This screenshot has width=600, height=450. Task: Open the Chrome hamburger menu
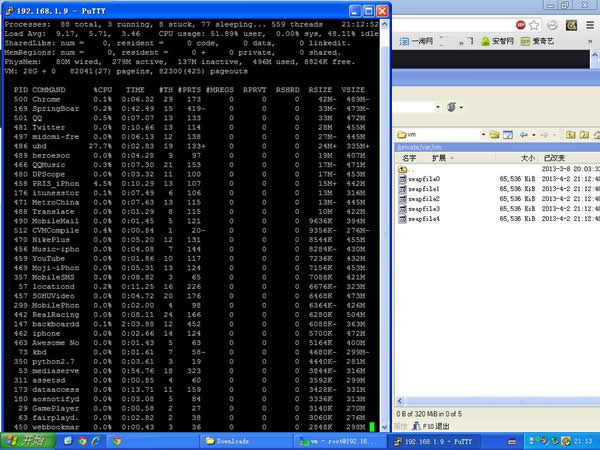pyautogui.click(x=588, y=23)
